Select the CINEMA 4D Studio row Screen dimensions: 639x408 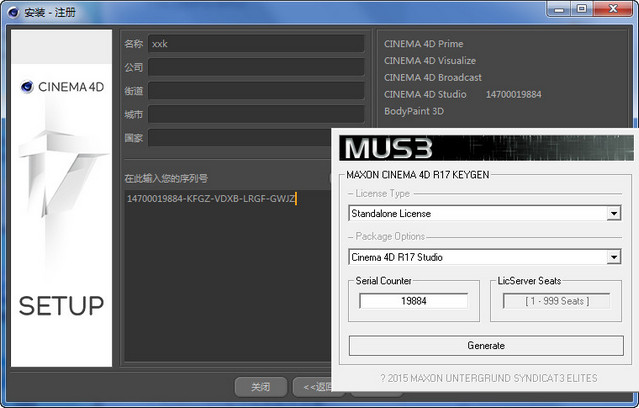coord(463,94)
